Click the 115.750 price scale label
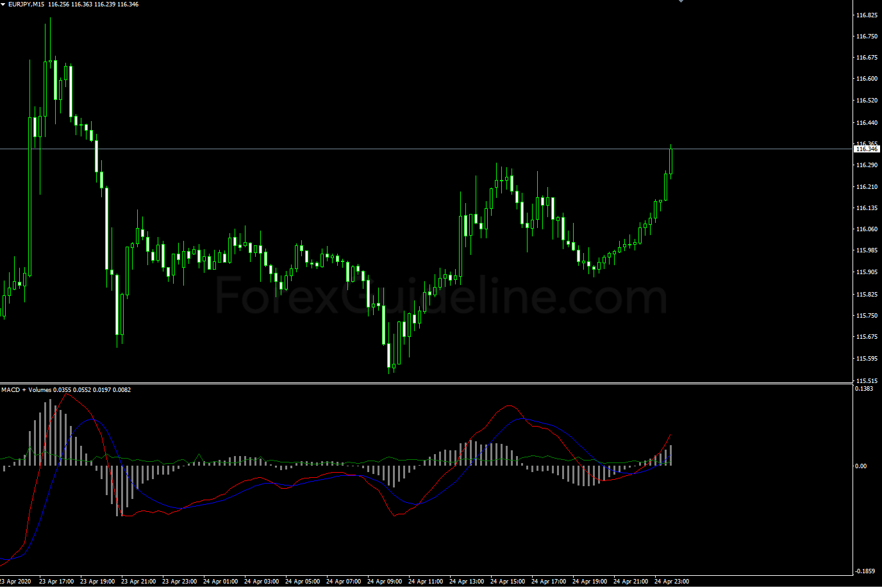882x588 pixels. (x=867, y=316)
